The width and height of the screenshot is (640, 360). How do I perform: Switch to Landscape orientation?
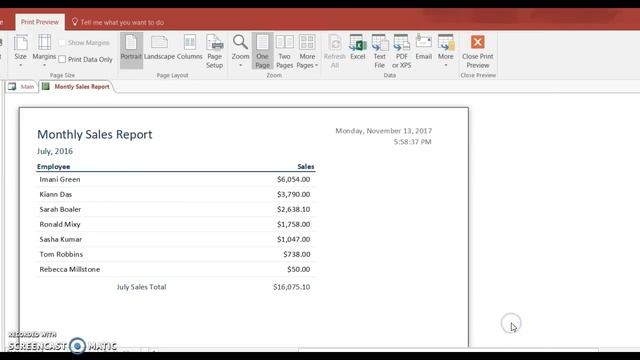coord(159,48)
